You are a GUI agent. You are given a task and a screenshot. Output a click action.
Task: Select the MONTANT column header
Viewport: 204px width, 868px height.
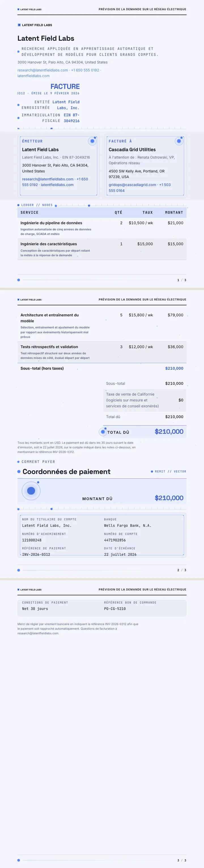174,212
